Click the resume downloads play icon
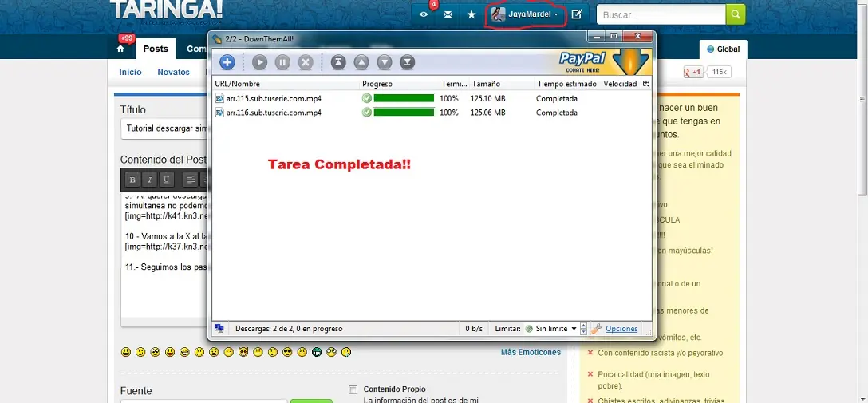This screenshot has height=403, width=868. tap(259, 62)
